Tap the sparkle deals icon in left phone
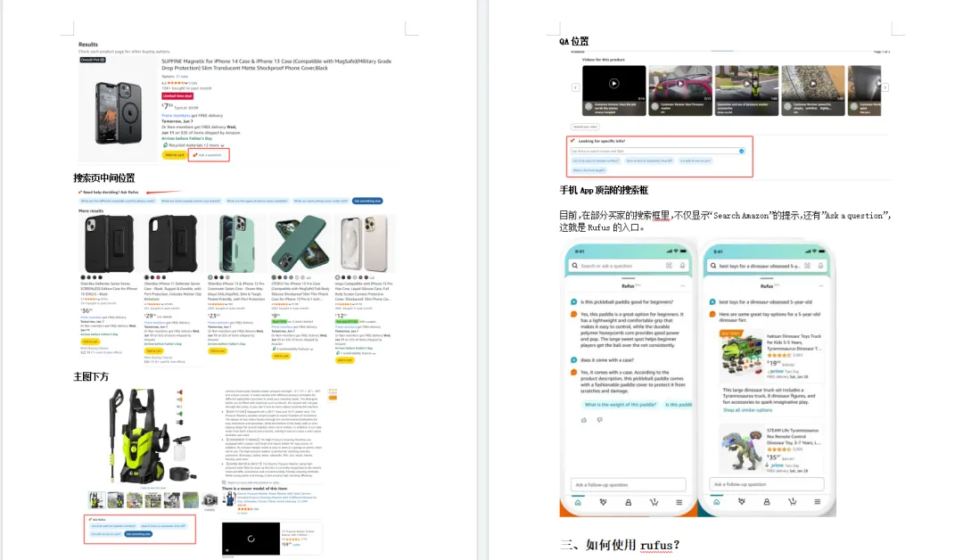 tap(603, 502)
